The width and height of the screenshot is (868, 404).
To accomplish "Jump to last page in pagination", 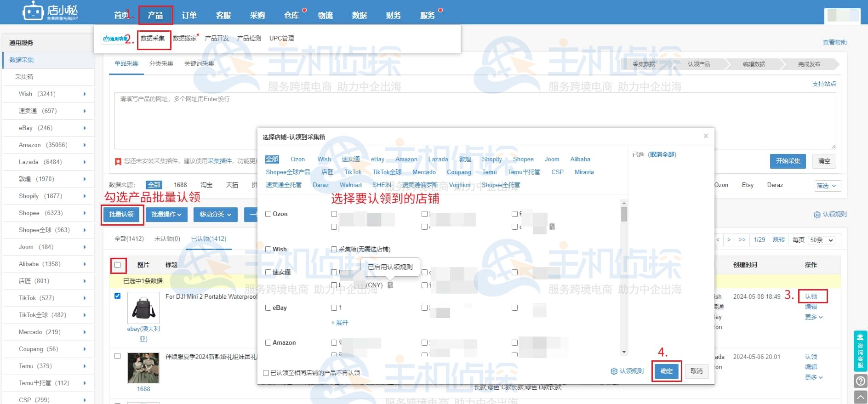I will (742, 240).
